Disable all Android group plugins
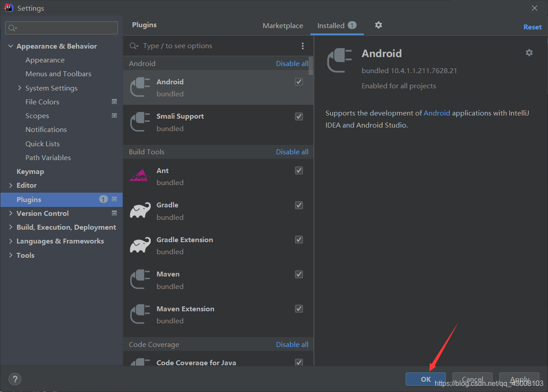The height and width of the screenshot is (392, 548). tap(292, 63)
